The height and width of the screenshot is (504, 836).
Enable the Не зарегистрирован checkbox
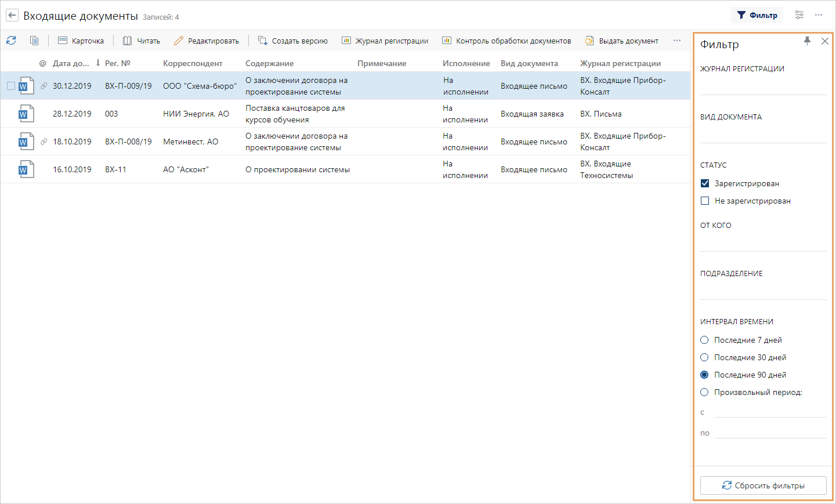point(705,201)
